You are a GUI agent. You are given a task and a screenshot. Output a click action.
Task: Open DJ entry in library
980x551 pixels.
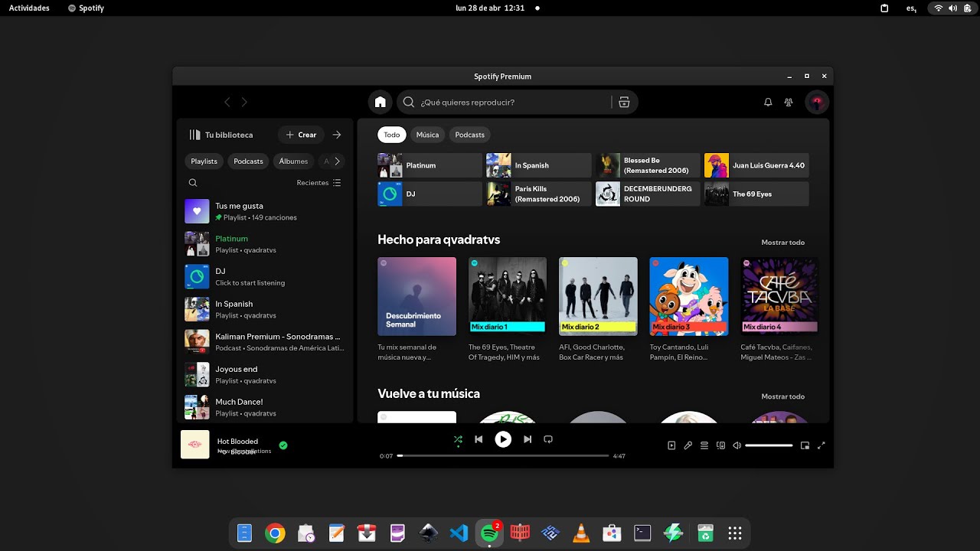265,276
